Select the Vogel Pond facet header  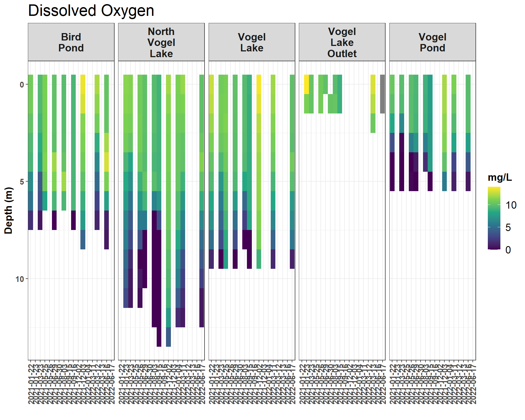432,42
